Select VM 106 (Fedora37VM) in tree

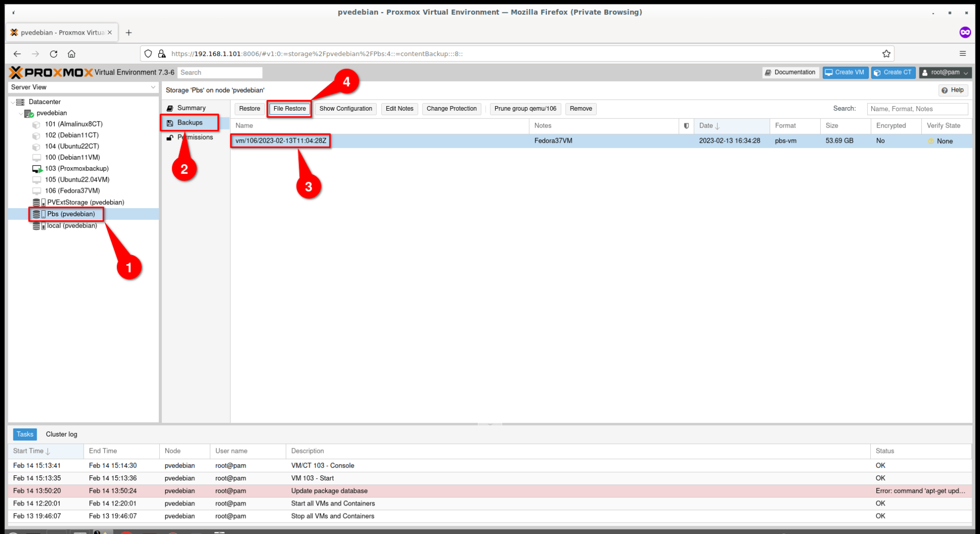pyautogui.click(x=72, y=191)
